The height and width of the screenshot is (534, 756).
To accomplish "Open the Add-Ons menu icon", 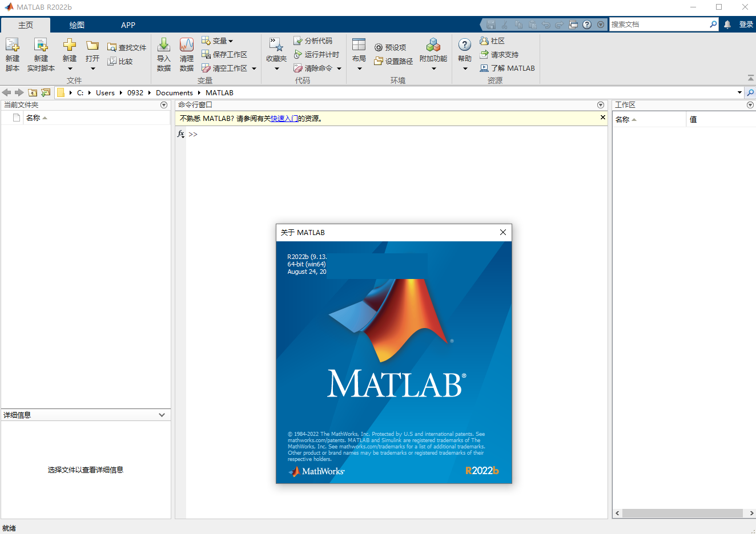I will [x=433, y=46].
